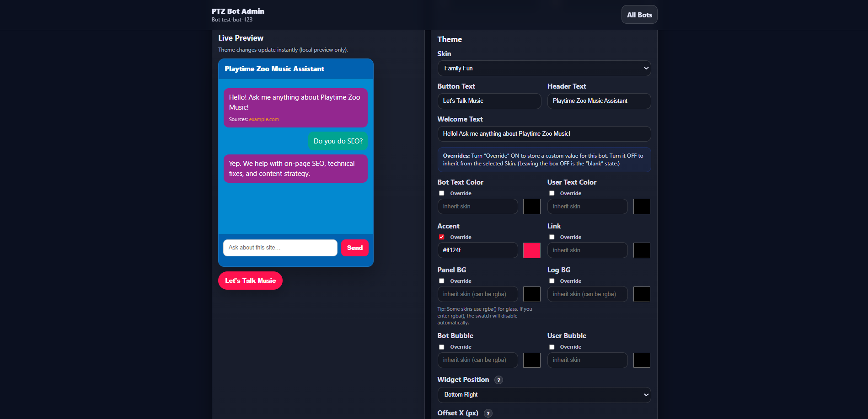Image resolution: width=868 pixels, height=419 pixels.
Task: Click the Offset X help icon
Action: (488, 413)
